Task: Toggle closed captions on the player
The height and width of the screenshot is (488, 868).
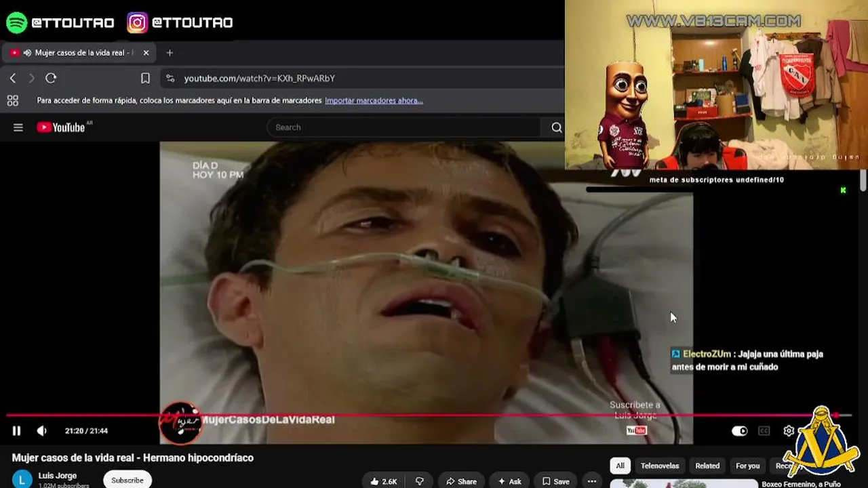Action: coord(764,431)
